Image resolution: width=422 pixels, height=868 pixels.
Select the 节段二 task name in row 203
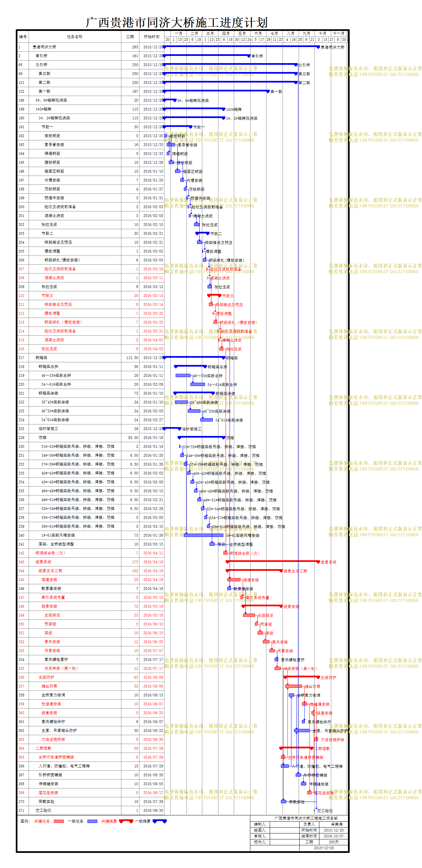47,233
